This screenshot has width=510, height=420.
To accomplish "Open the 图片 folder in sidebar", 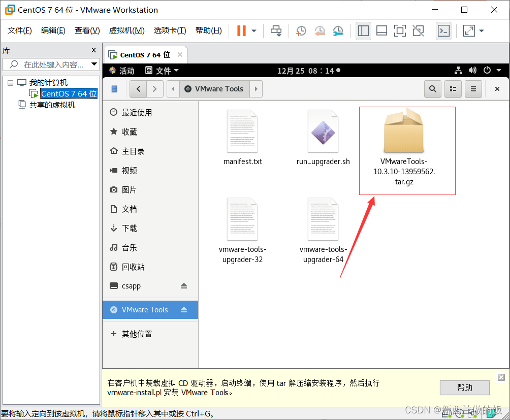I will 150,190.
